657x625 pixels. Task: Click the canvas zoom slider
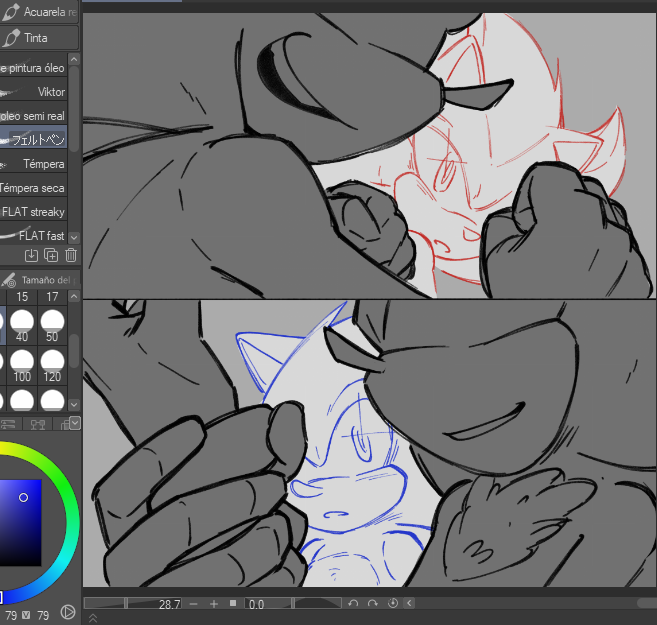coord(126,604)
